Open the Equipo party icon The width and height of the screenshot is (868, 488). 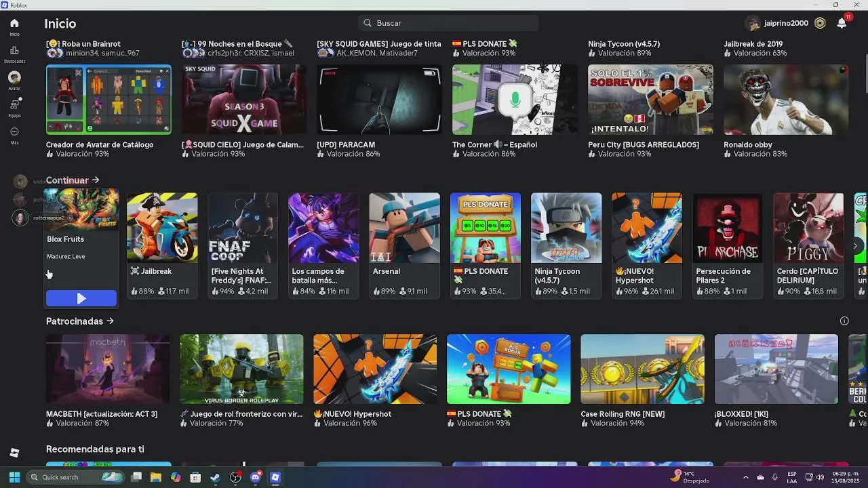[14, 104]
